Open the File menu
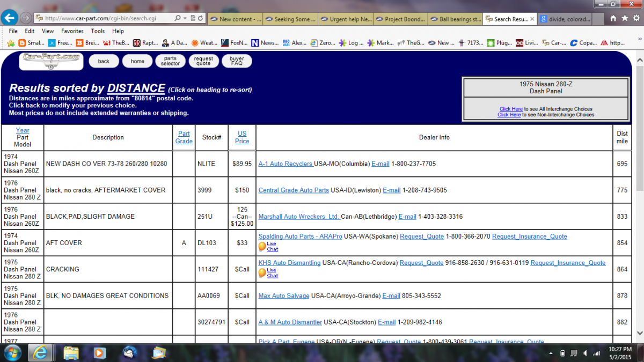Viewport: 644px width, 362px height. [13, 31]
